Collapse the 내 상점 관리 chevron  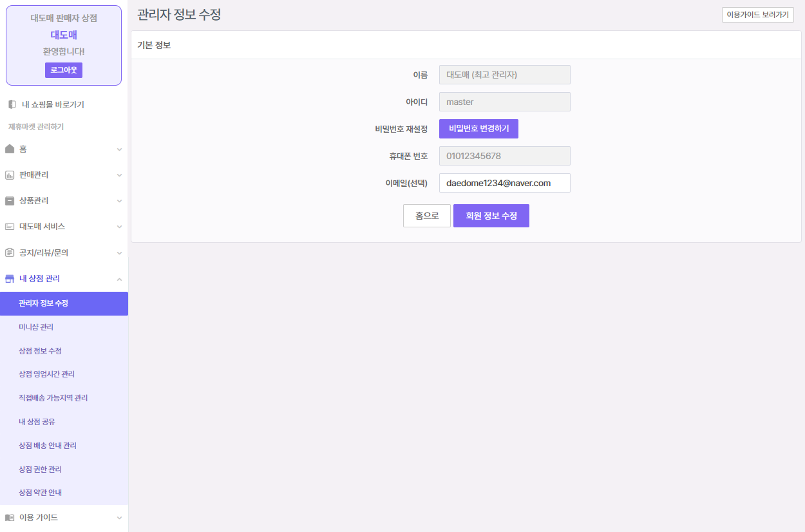[119, 279]
